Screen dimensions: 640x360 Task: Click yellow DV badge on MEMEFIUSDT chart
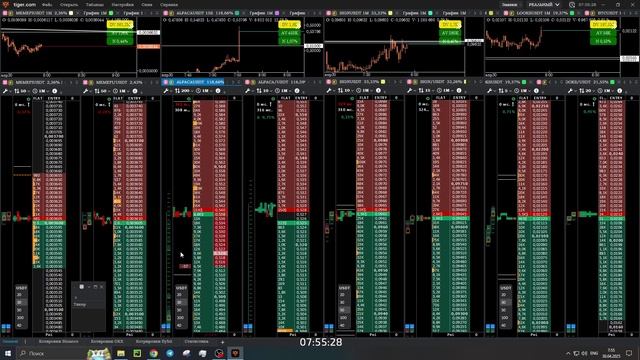tap(120, 25)
